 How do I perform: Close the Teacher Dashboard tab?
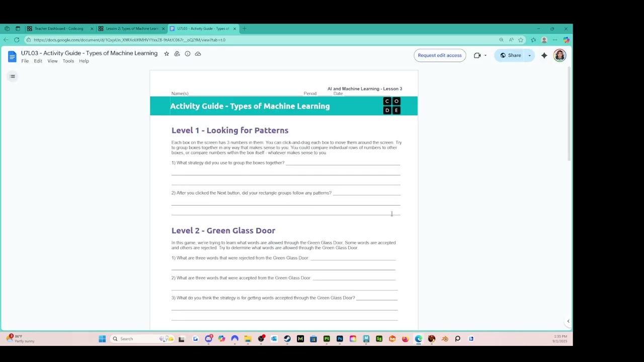coord(92,29)
